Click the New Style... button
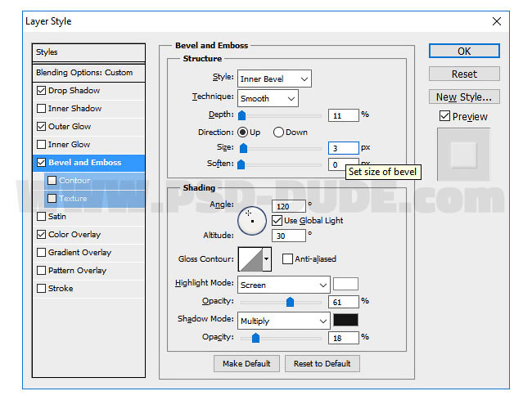 coord(464,97)
